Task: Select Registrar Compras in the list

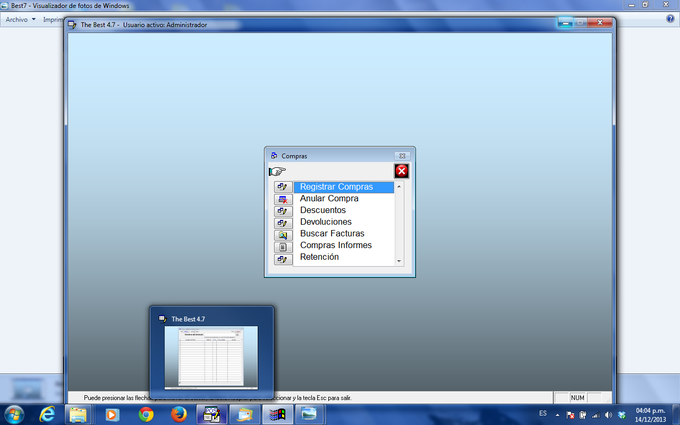Action: point(344,187)
